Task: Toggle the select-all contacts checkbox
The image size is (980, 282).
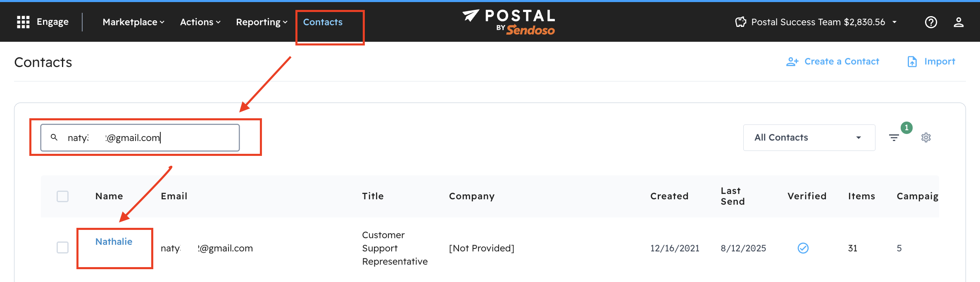Action: tap(62, 196)
